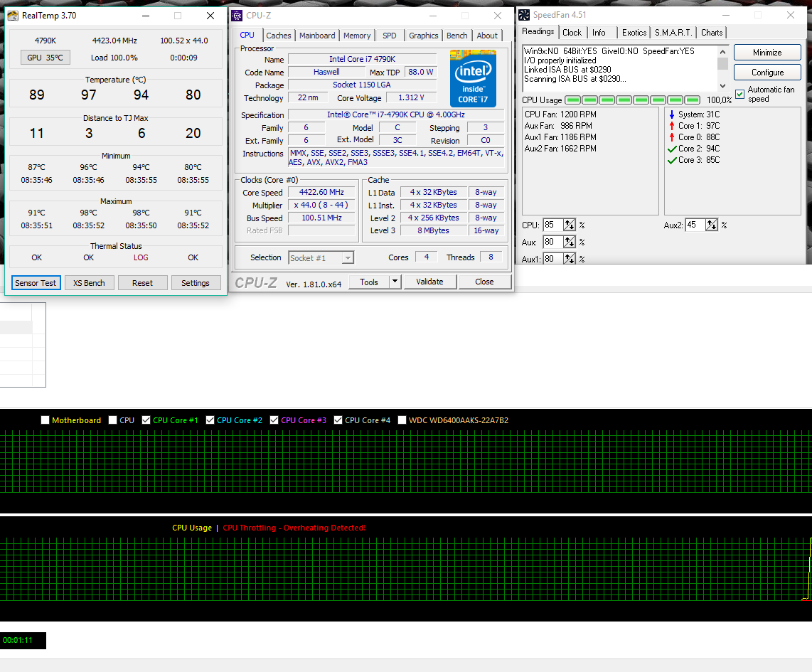Adjust the Aux fan speed percent stepper
812x672 pixels.
click(x=569, y=242)
